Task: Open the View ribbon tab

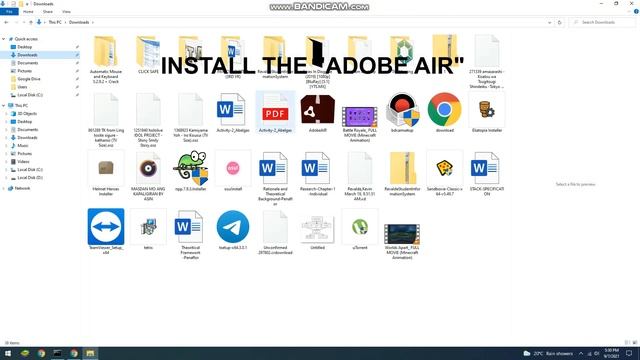Action: point(67,11)
